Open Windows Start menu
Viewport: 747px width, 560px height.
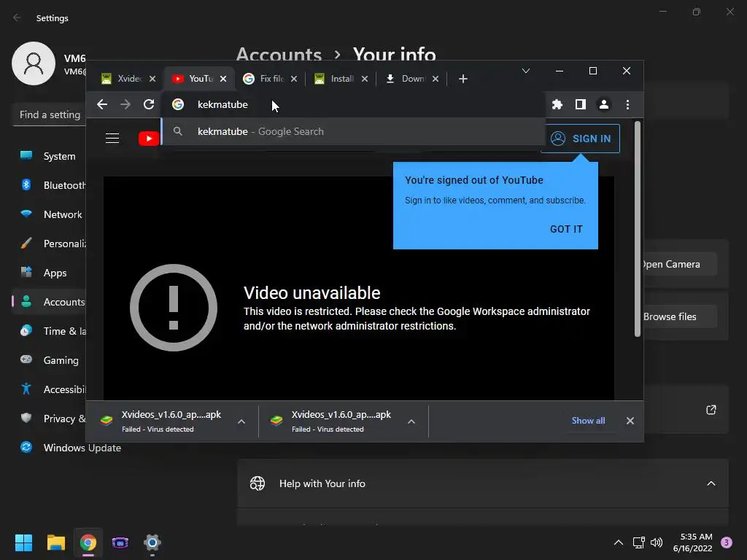pyautogui.click(x=23, y=542)
